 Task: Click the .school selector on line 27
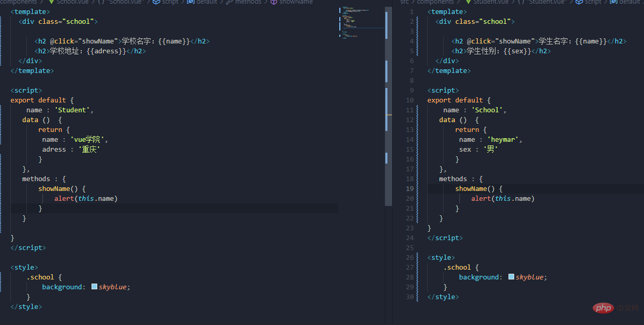457,267
